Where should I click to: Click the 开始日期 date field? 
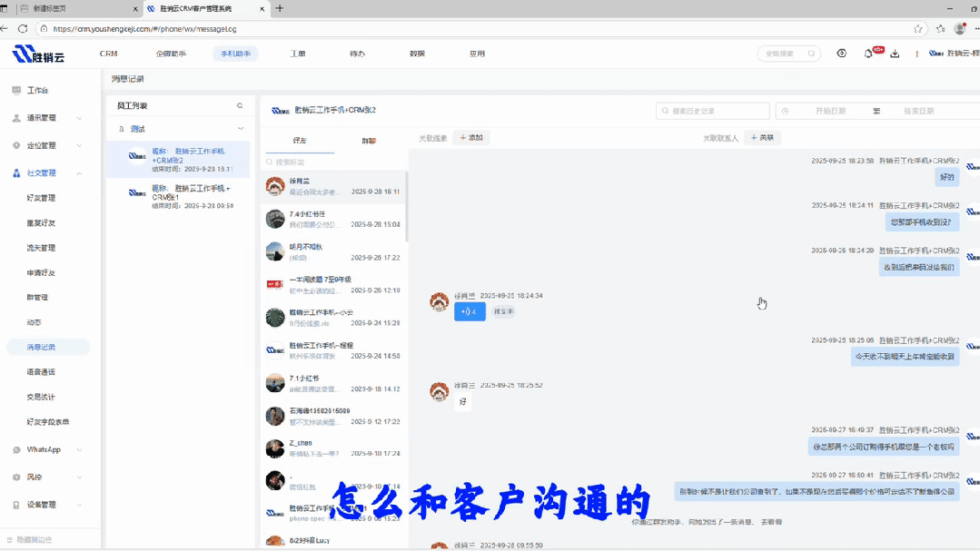pos(830,112)
